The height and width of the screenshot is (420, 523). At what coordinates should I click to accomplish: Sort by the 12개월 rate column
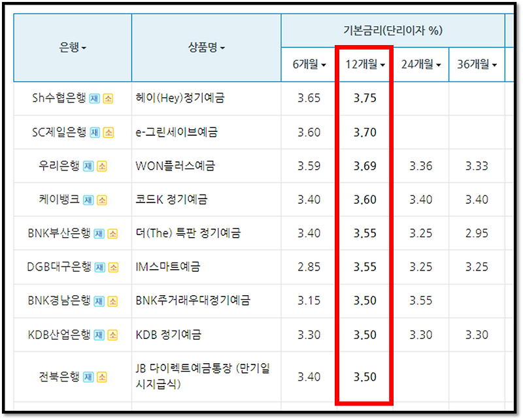tap(365, 64)
